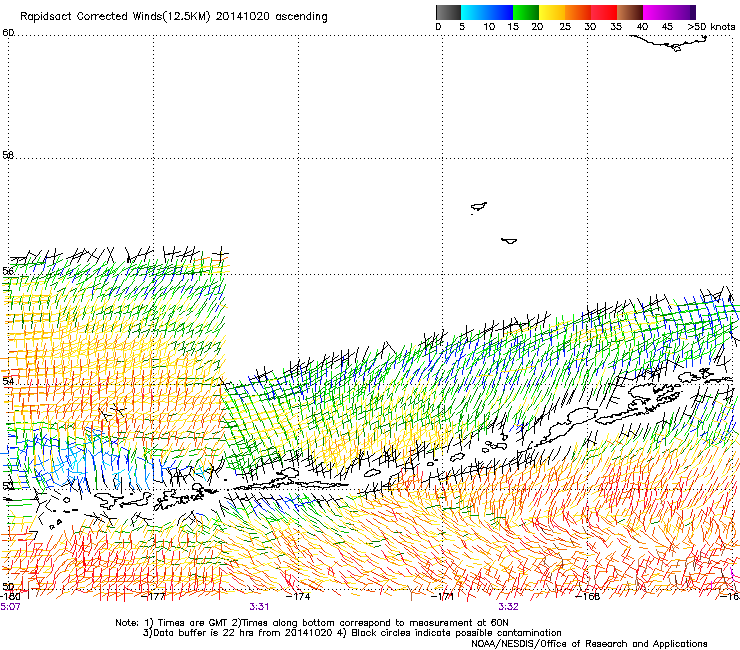Click the -171 longitude label
This screenshot has height=650, width=740.
[x=443, y=596]
